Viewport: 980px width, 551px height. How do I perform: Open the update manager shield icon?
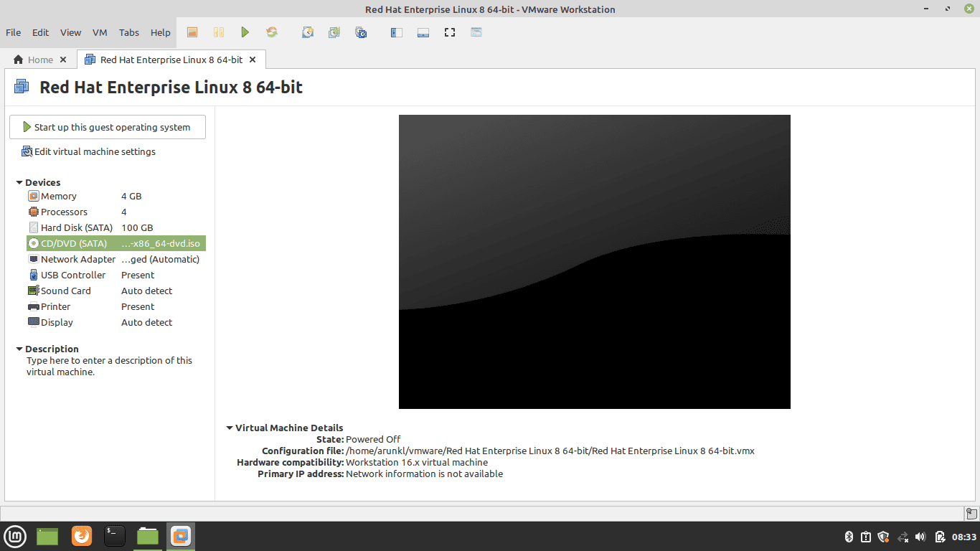pyautogui.click(x=884, y=537)
